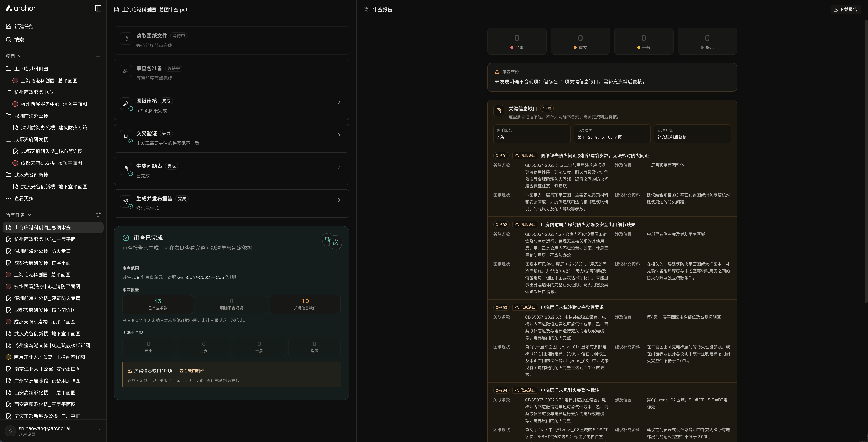Click the C-001 issue tag
Screen dimensions: 868x442
501,156
